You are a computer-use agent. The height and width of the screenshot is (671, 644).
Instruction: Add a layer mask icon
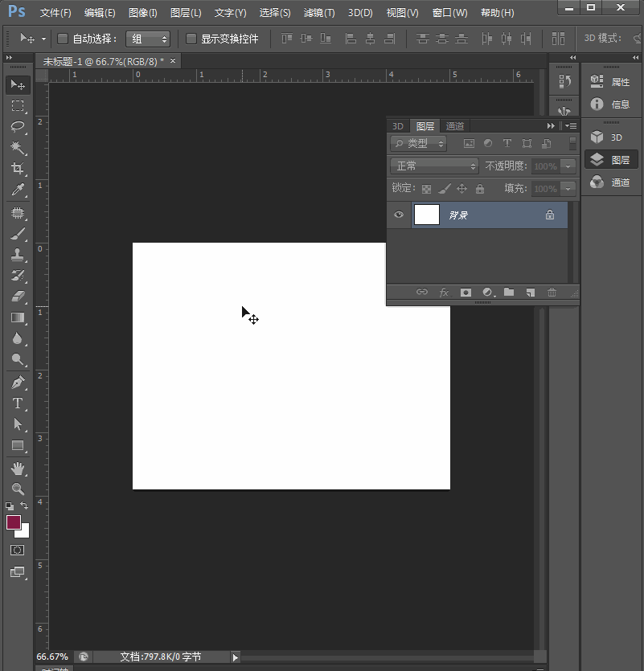[x=466, y=293]
